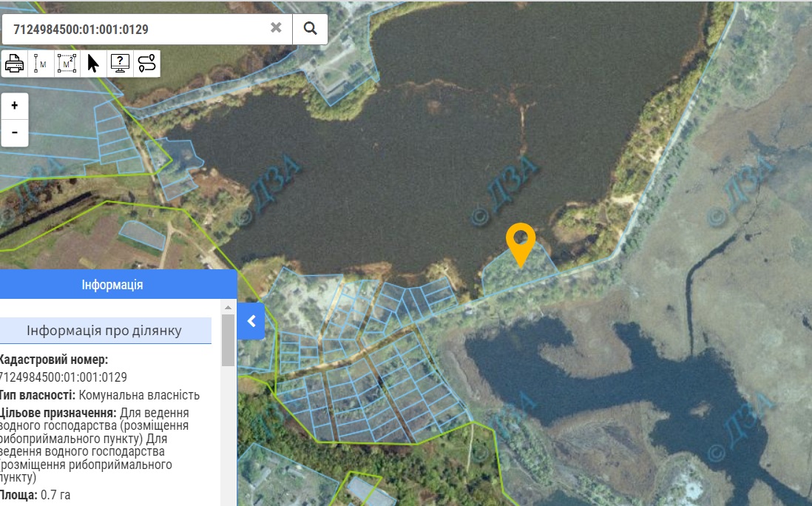
Task: Activate the arrow pointer selection tool
Action: point(93,64)
